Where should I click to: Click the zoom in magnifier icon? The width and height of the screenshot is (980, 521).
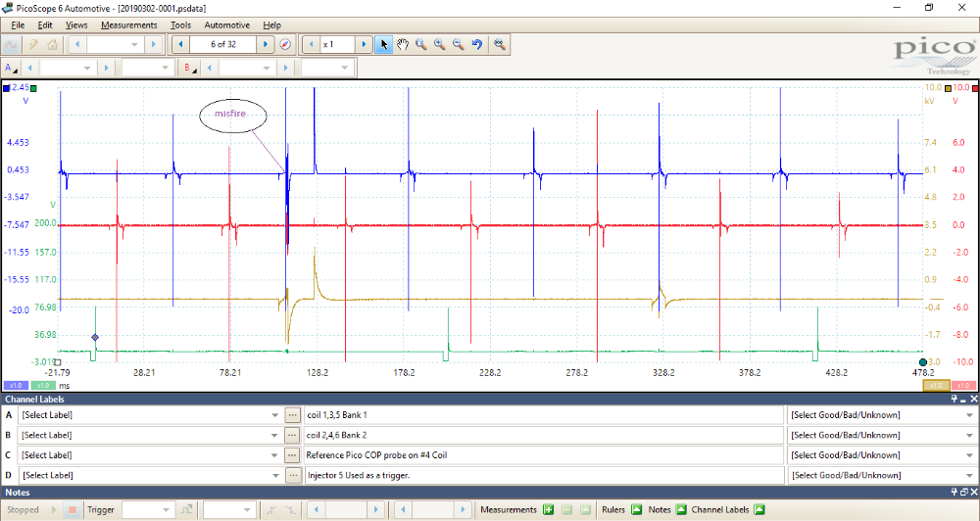[439, 44]
